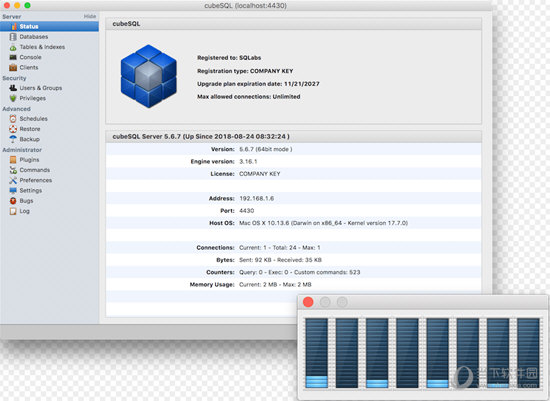Click port value 4430
The height and width of the screenshot is (401, 550).
pos(247,211)
